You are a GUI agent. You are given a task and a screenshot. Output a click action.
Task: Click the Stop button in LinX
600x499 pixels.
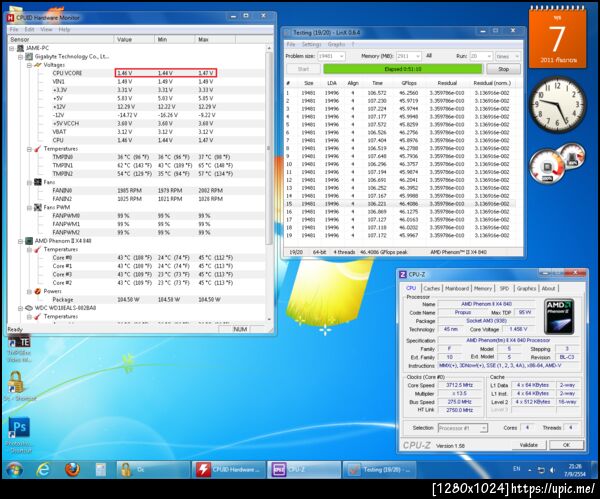503,69
